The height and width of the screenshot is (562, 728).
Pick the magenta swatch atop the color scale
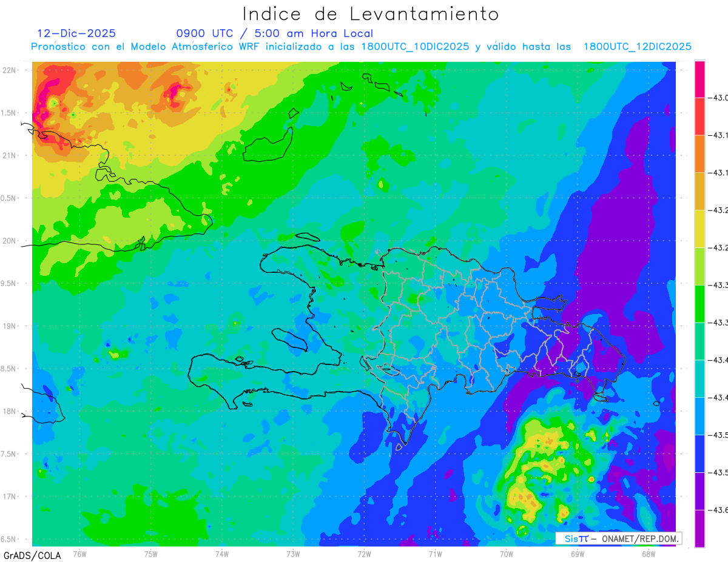click(x=699, y=79)
